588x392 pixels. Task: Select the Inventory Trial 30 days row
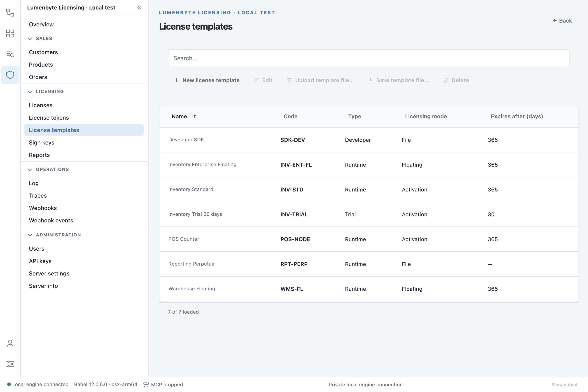[x=369, y=214]
